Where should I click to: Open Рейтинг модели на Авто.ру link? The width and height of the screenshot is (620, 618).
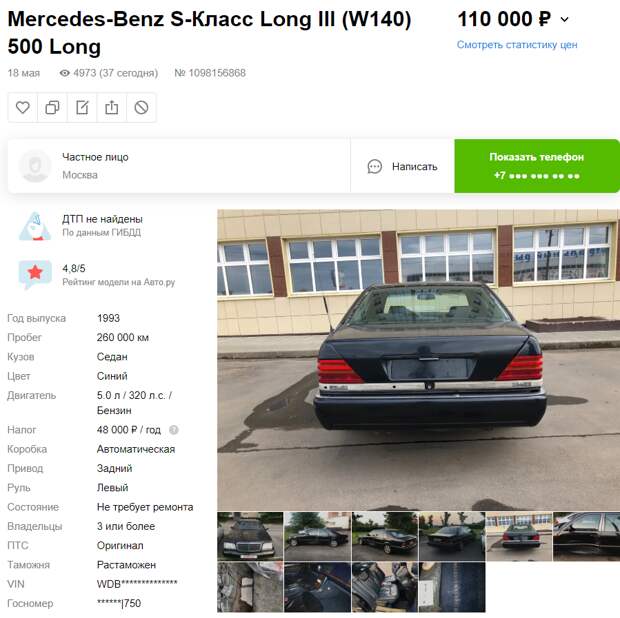pos(119,282)
